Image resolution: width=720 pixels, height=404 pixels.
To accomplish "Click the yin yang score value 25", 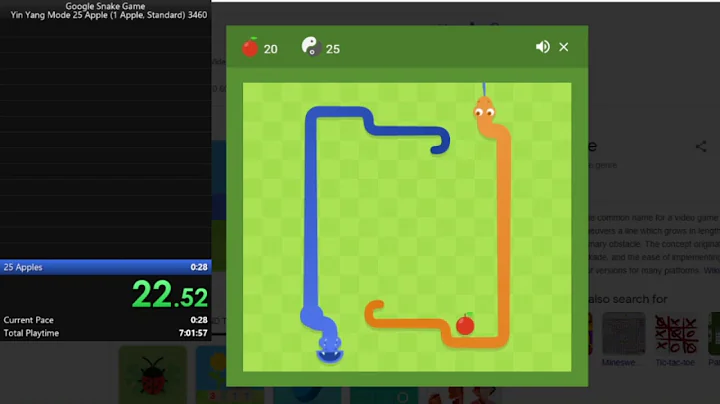I will click(x=333, y=49).
